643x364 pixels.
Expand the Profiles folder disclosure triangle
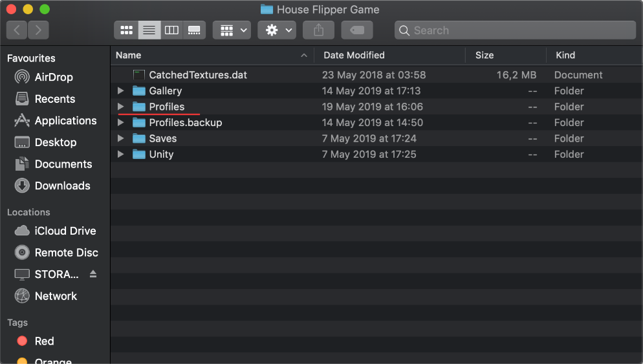120,107
